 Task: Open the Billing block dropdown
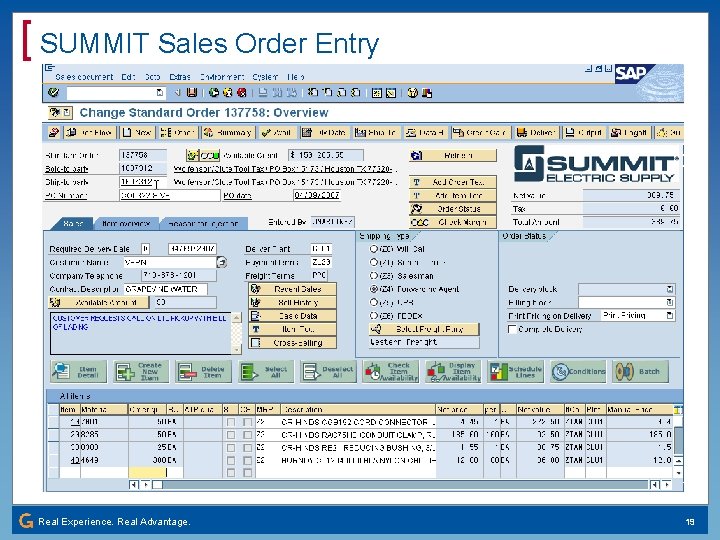coord(670,302)
